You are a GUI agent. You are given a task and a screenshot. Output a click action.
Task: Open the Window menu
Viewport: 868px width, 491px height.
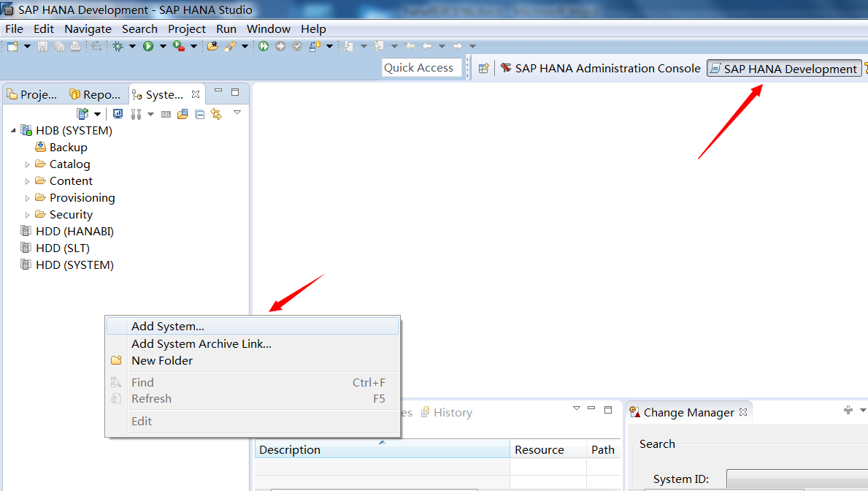tap(268, 28)
